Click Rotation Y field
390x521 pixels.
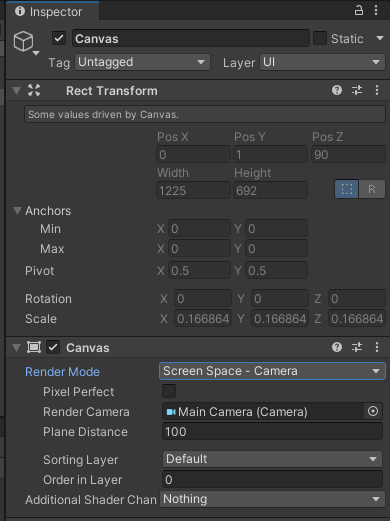(x=280, y=298)
